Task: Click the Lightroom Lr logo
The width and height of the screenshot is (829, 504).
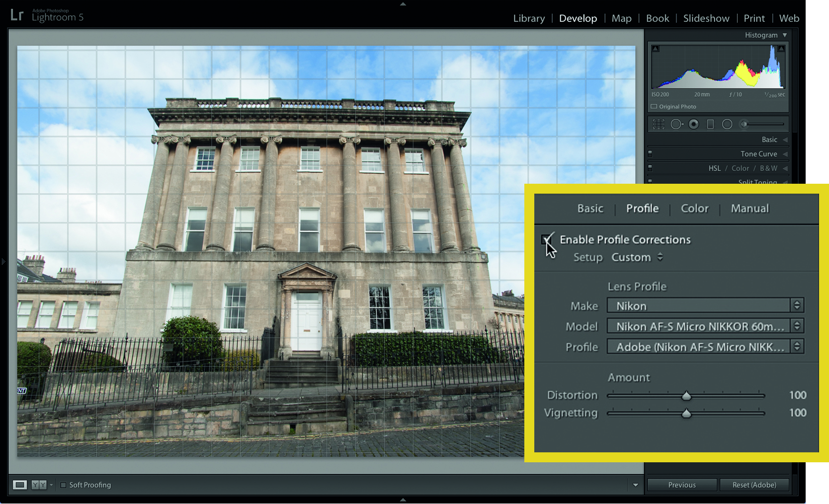Action: click(x=17, y=15)
